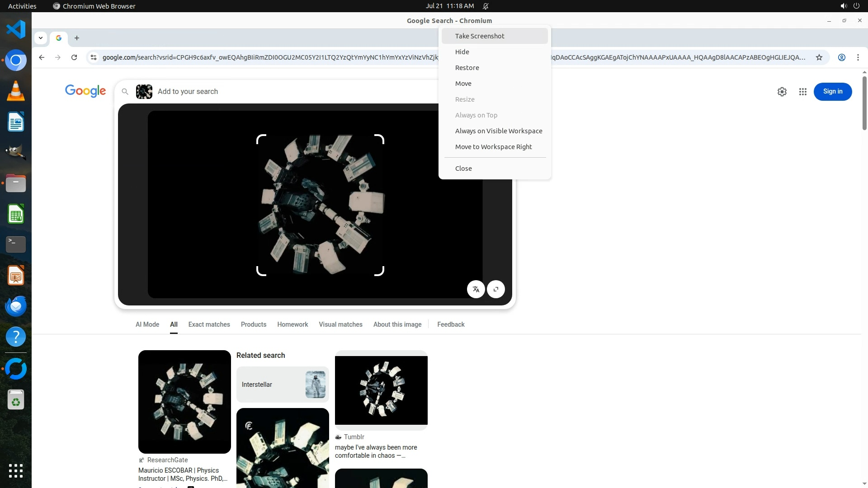The height and width of the screenshot is (488, 868).
Task: Click the expand image view icon
Action: point(496,289)
